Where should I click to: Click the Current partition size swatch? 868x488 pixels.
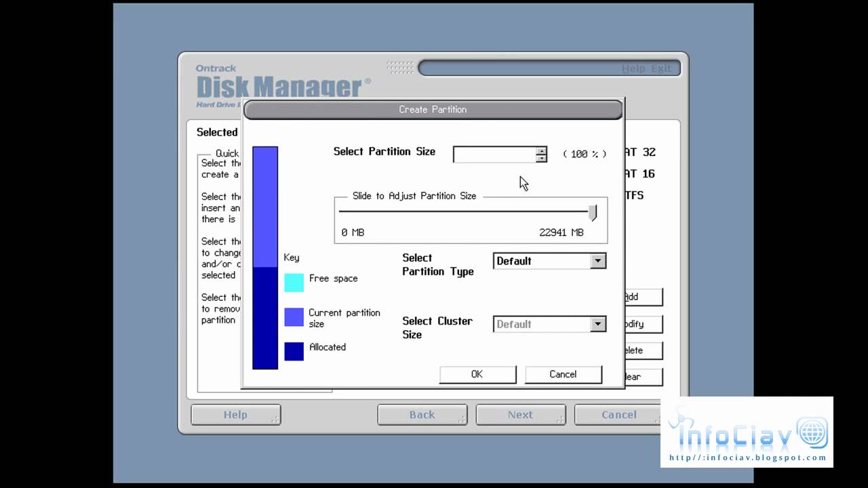(294, 317)
